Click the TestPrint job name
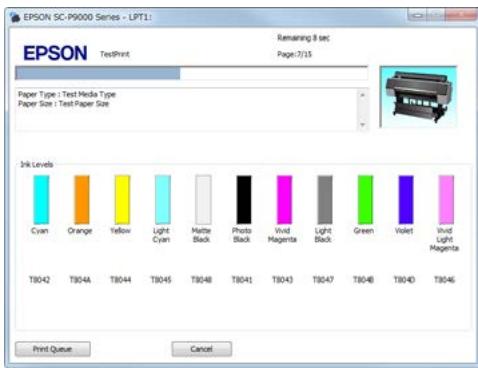Screen dimensions: 478x368 click(115, 54)
